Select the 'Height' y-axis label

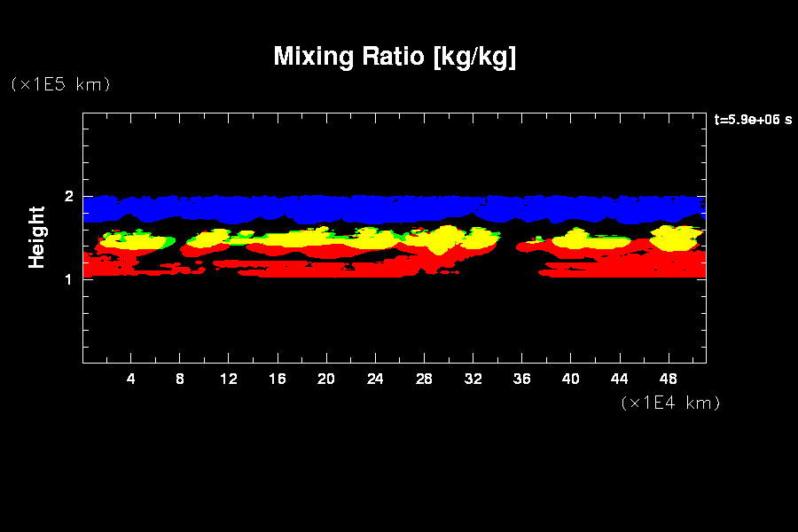coord(36,237)
